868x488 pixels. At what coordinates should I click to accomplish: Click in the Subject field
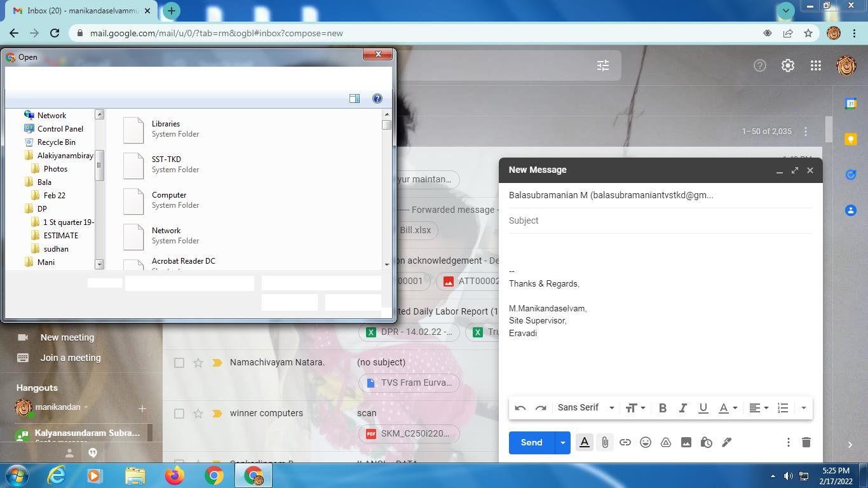(x=660, y=220)
